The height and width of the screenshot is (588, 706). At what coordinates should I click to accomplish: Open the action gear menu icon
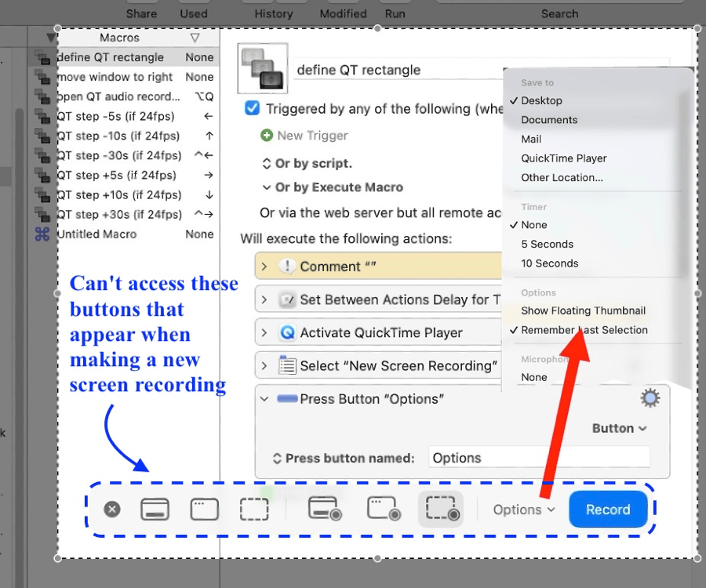pyautogui.click(x=650, y=399)
